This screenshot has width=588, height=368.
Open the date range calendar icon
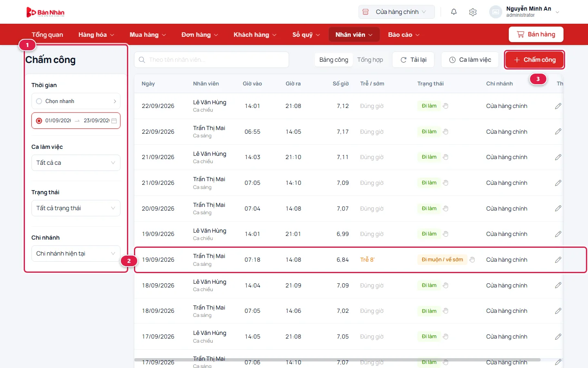click(x=114, y=121)
